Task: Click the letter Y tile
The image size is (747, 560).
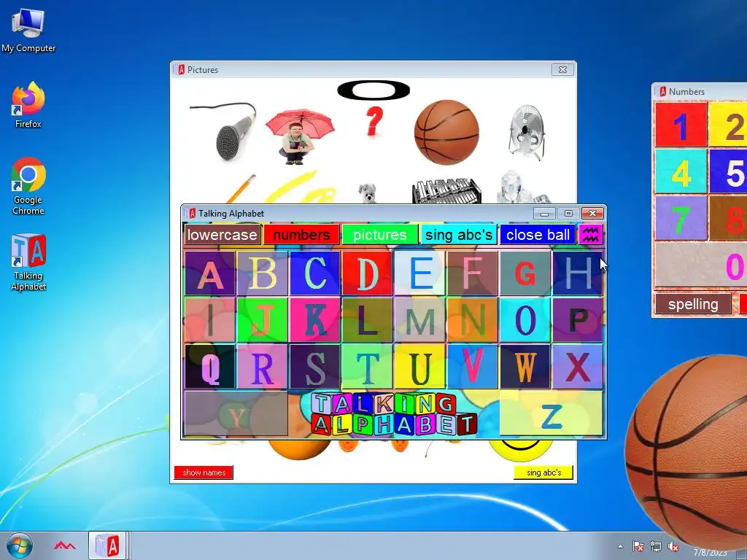Action: point(236,413)
